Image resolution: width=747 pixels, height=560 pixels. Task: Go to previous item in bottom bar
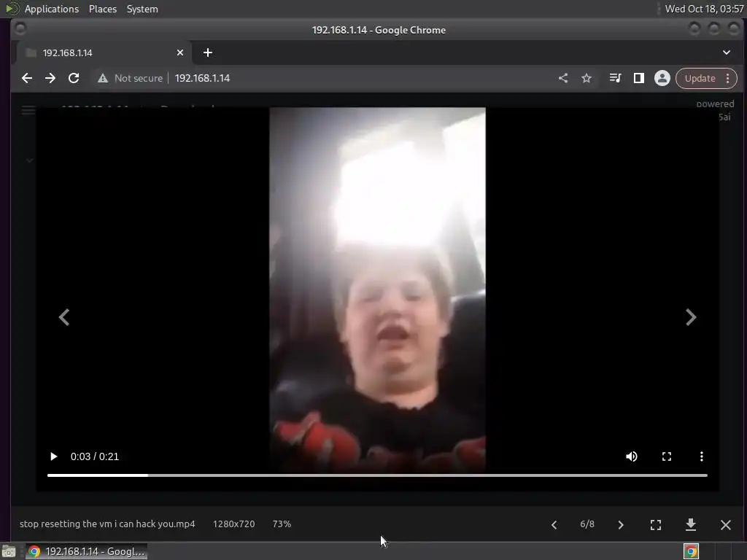[x=554, y=525]
